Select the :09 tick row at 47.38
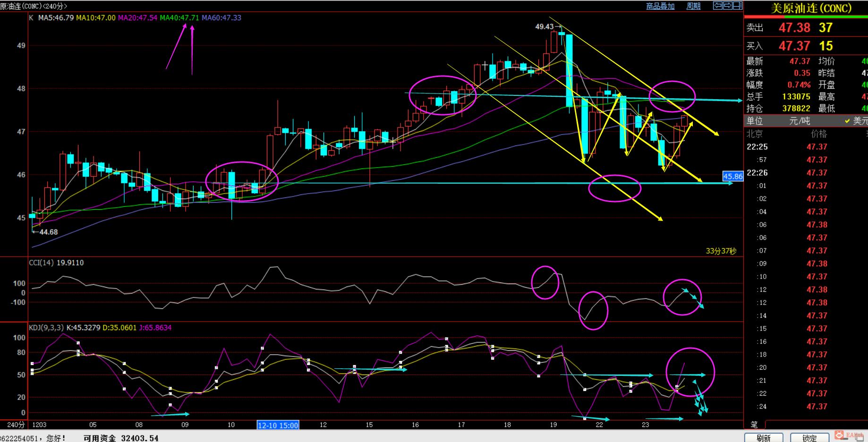The width and height of the screenshot is (868, 442). (x=806, y=264)
